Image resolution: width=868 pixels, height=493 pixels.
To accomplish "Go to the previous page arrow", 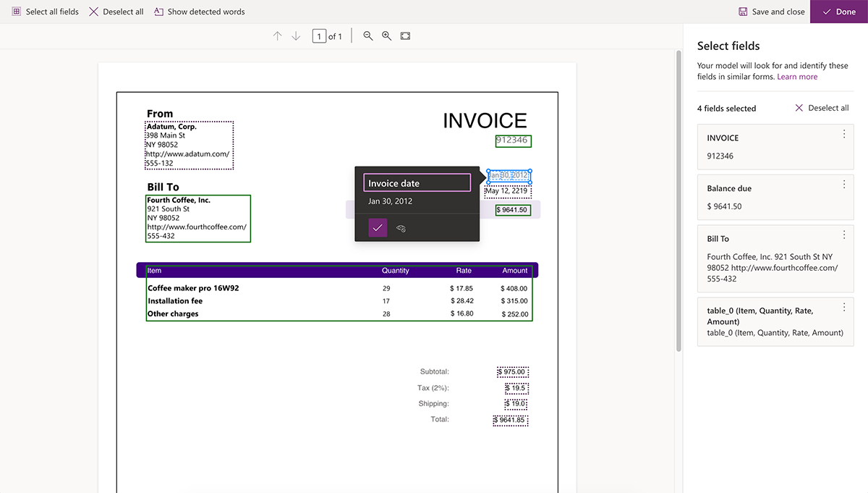I will tap(277, 36).
